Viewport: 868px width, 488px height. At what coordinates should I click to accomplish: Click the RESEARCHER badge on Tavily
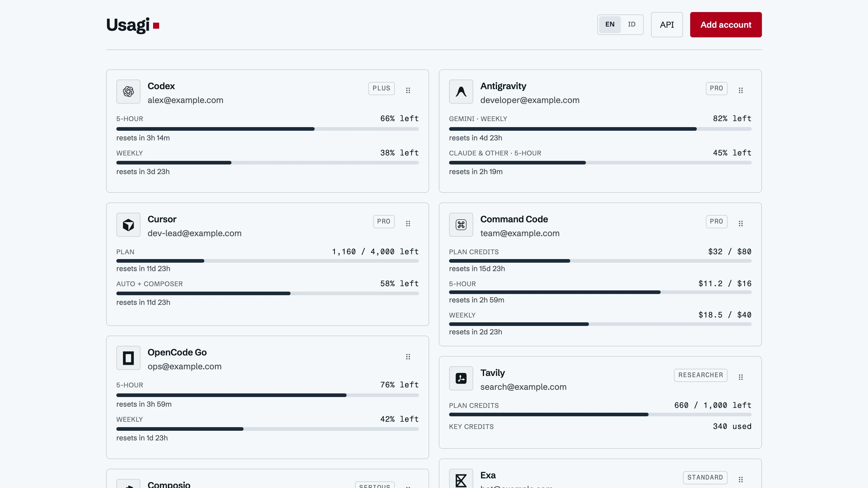tap(700, 375)
